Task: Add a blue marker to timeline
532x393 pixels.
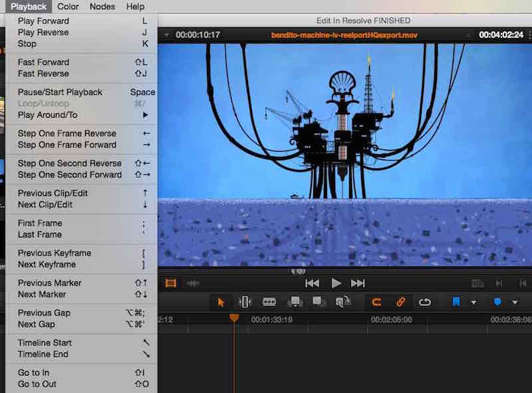Action: (x=497, y=302)
